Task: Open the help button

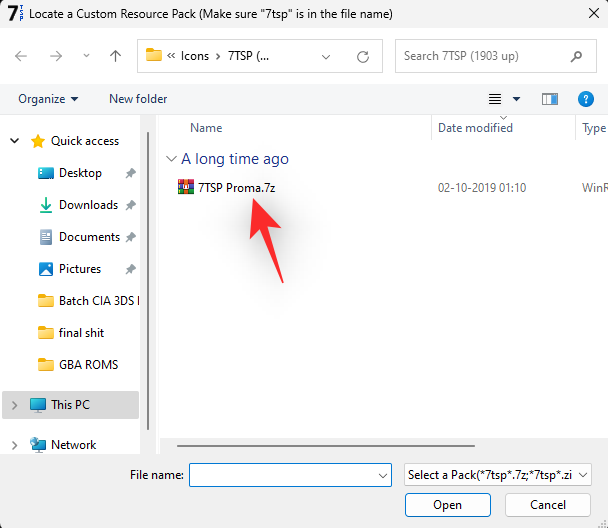Action: click(x=586, y=99)
